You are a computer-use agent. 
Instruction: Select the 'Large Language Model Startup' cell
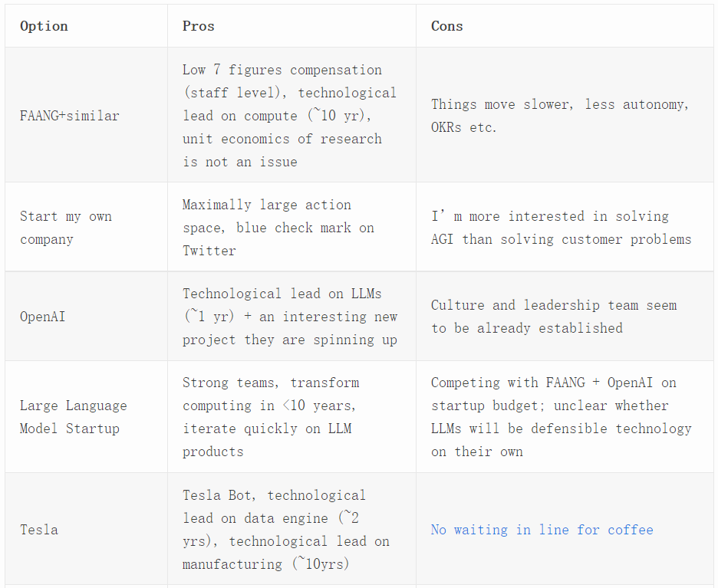coord(73,417)
